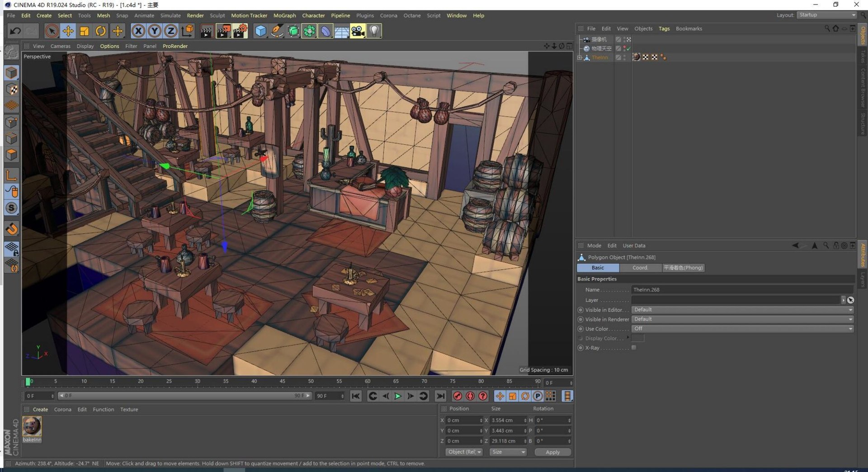Select the Rotate tool icon
The height and width of the screenshot is (472, 868).
pos(101,31)
